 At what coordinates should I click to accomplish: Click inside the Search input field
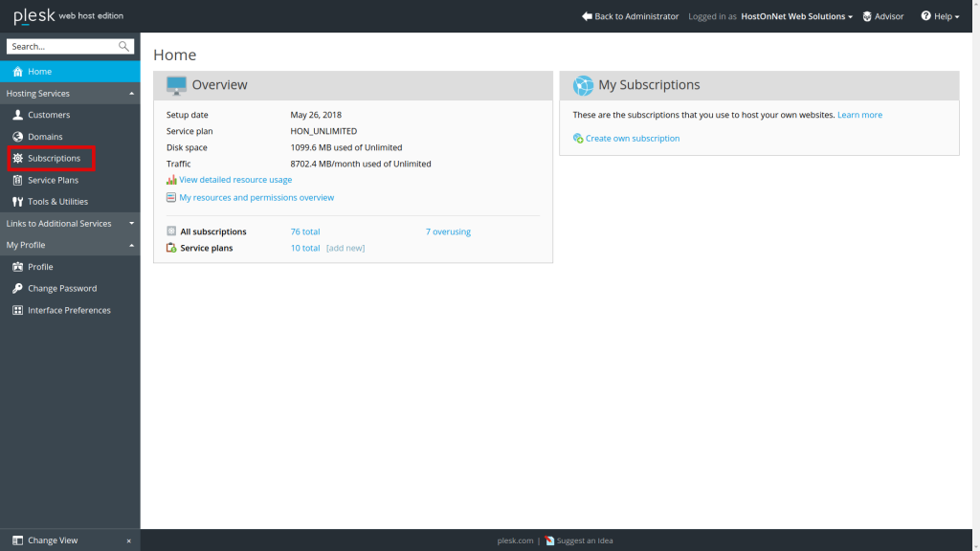click(57, 46)
